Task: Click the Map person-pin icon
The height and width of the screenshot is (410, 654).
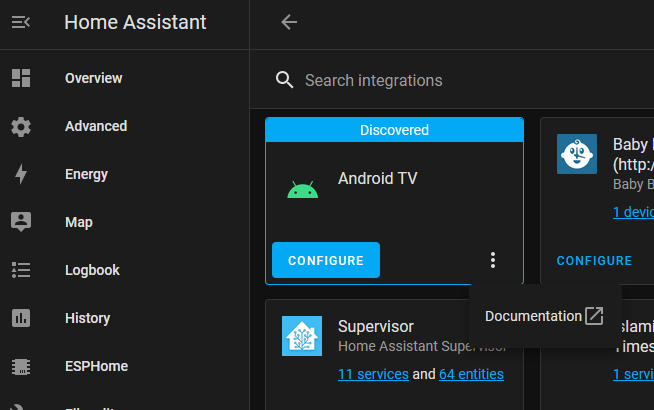Action: pyautogui.click(x=21, y=221)
